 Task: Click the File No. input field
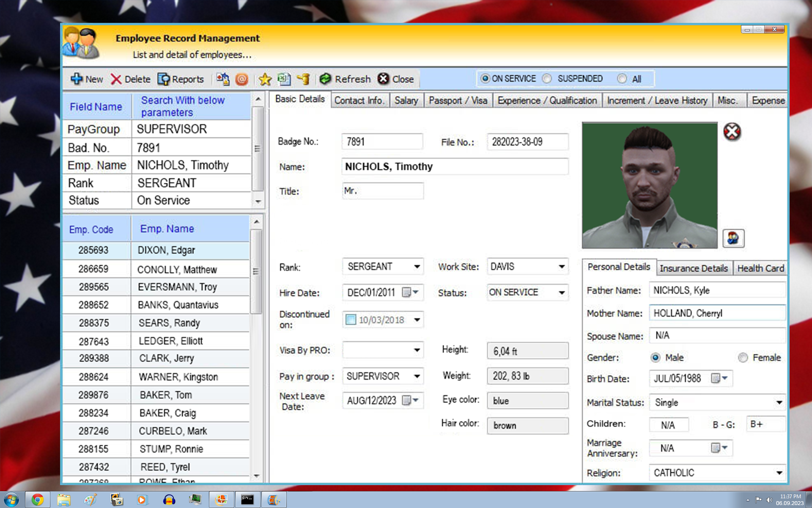(527, 141)
